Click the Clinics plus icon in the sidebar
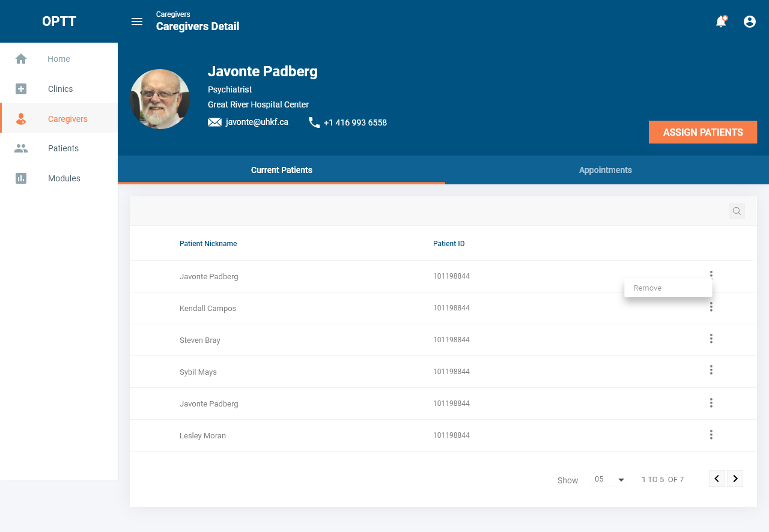The image size is (769, 532). tap(21, 89)
